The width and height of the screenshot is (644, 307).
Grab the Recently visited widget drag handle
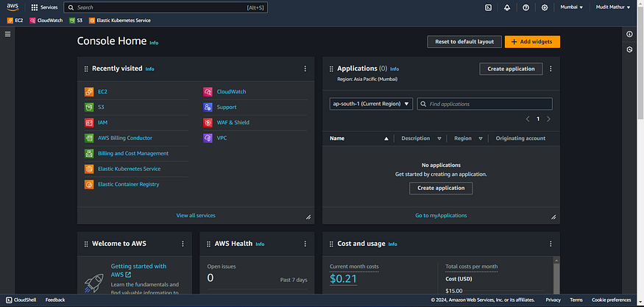click(x=86, y=69)
